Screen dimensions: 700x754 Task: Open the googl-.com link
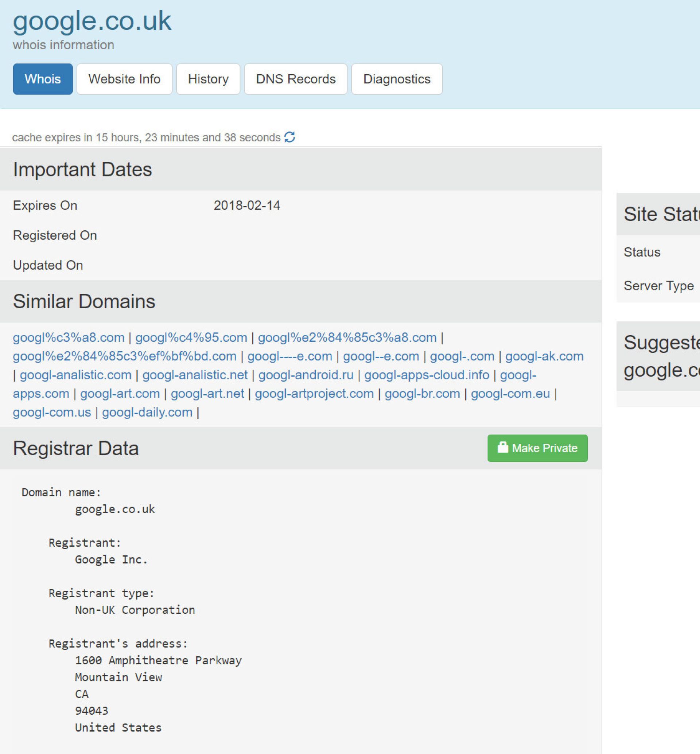tap(462, 356)
